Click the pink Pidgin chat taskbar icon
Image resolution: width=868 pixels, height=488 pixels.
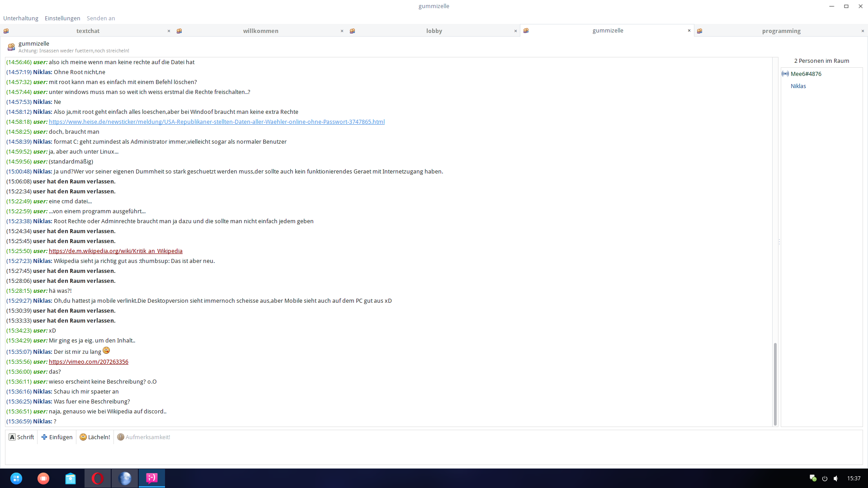click(x=152, y=478)
